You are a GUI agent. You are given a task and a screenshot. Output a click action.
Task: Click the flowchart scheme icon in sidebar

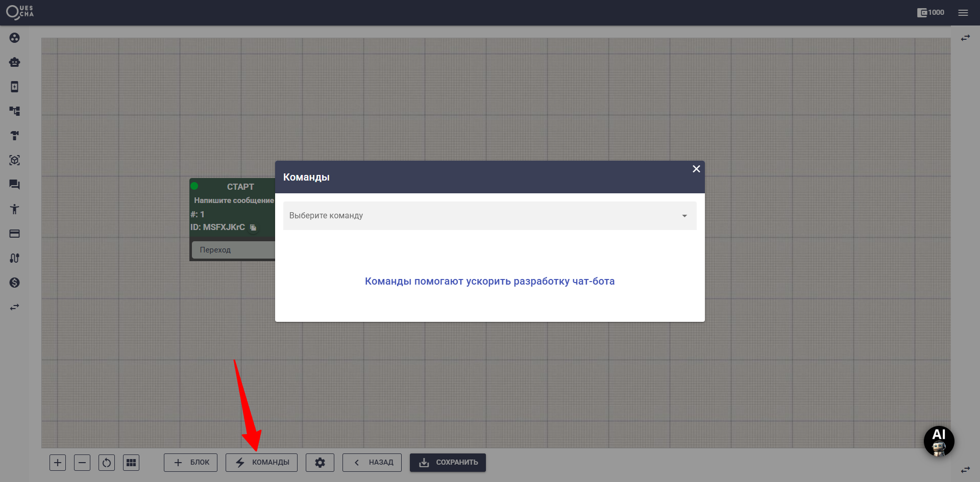(x=14, y=111)
